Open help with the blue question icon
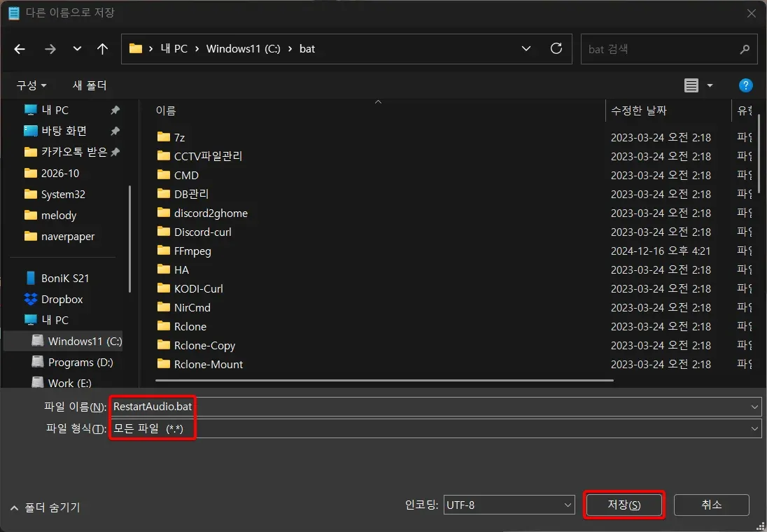Viewport: 767px width, 532px height. coord(745,85)
